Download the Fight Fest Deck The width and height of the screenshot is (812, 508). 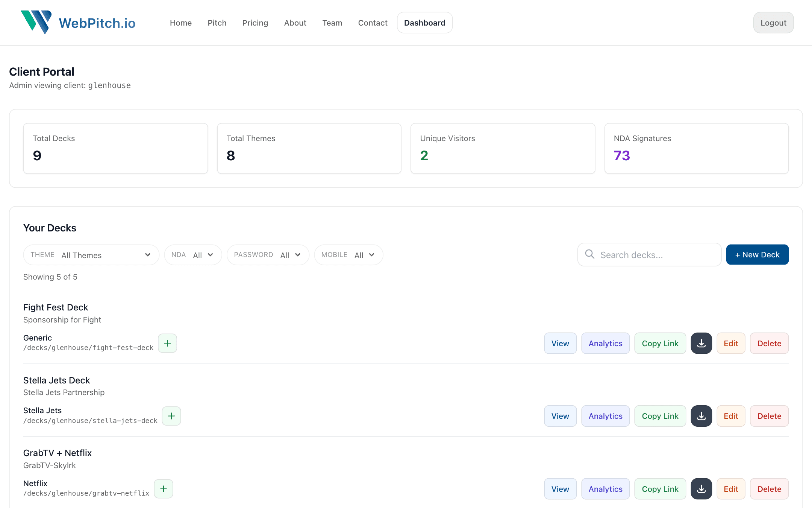[701, 343]
